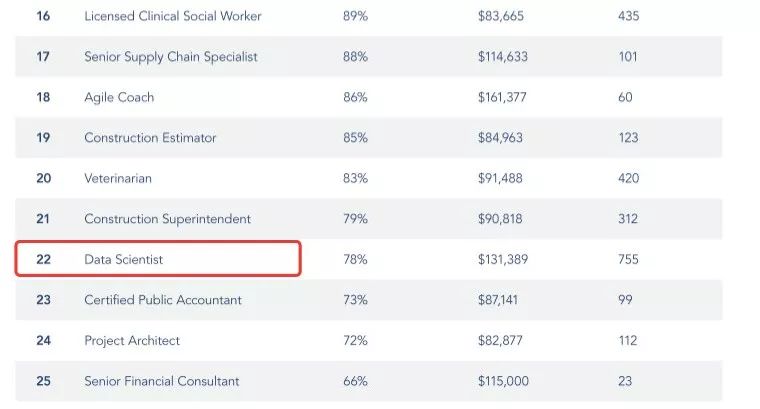Viewport: 760px width, 409px height.
Task: Click the Agile Coach job title
Action: (x=119, y=98)
